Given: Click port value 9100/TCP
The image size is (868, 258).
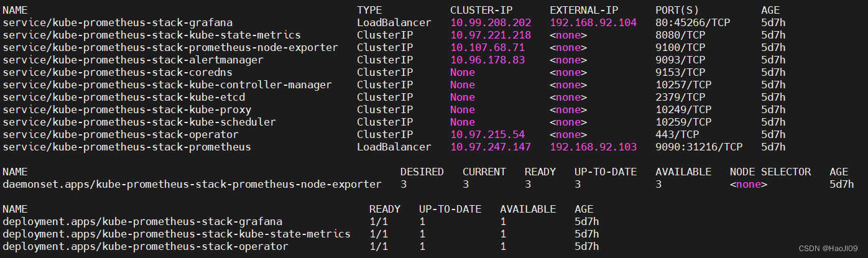Looking at the screenshot, I should [680, 47].
